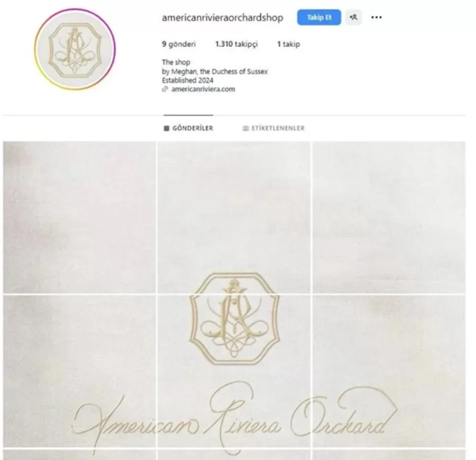This screenshot has width=476, height=460.
Task: Open the three-dot options menu
Action: (x=377, y=17)
